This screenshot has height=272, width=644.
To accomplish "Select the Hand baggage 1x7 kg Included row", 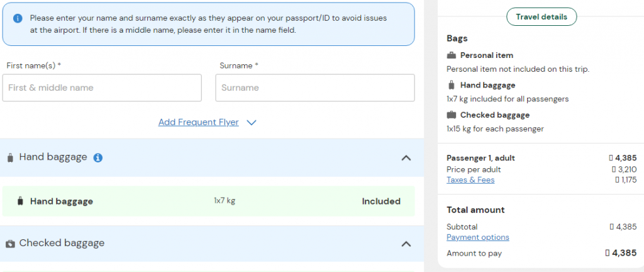I will click(x=208, y=201).
